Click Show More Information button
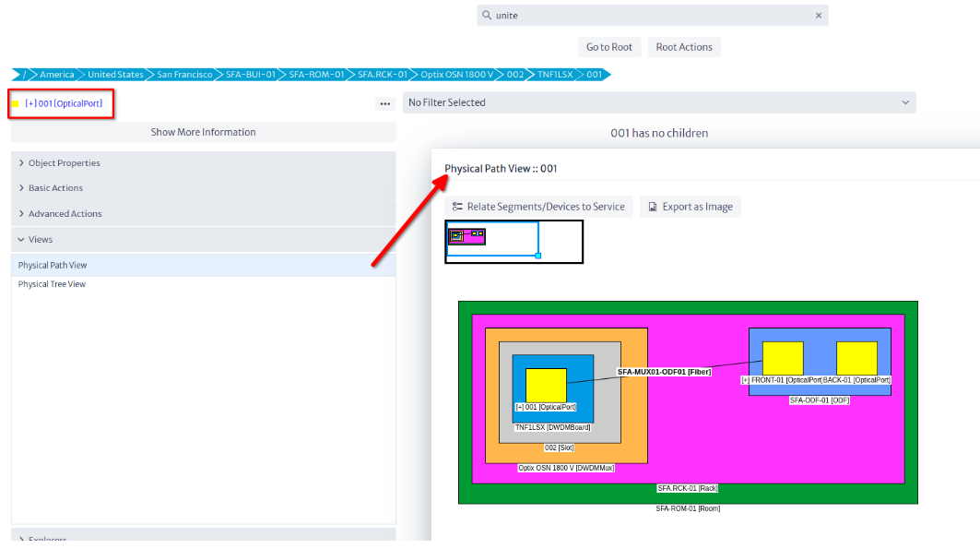This screenshot has width=980, height=549. click(x=203, y=132)
